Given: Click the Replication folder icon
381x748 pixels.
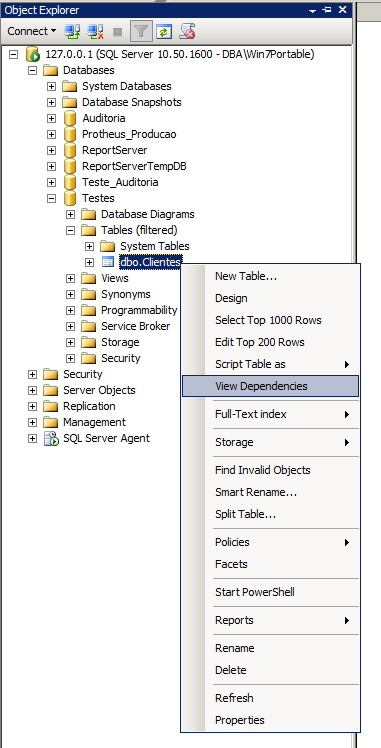Looking at the screenshot, I should pyautogui.click(x=51, y=406).
